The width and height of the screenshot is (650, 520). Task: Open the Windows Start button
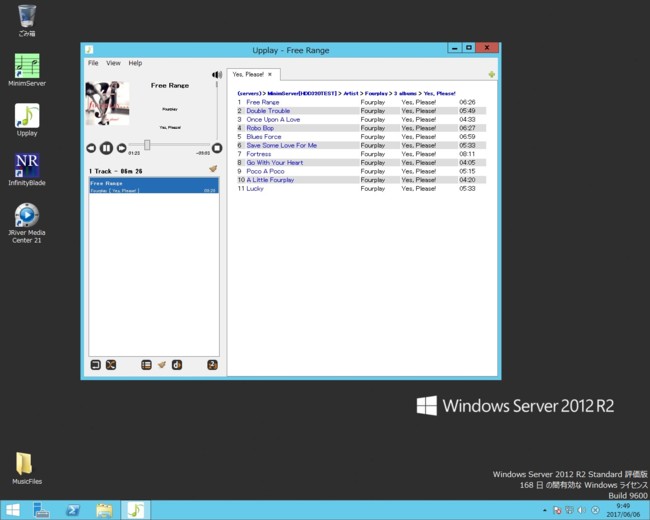tap(12, 510)
